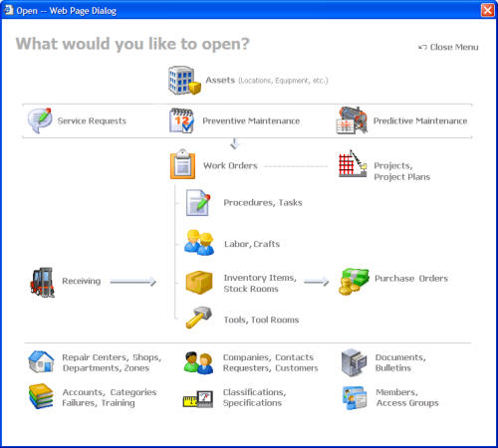Close the Web Page Dialog window

[x=487, y=10]
